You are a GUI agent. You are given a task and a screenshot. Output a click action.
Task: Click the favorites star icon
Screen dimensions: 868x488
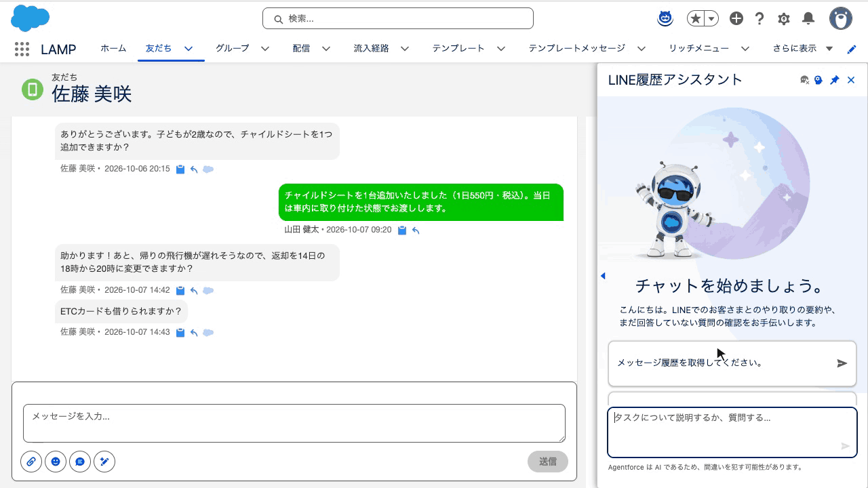click(x=696, y=18)
